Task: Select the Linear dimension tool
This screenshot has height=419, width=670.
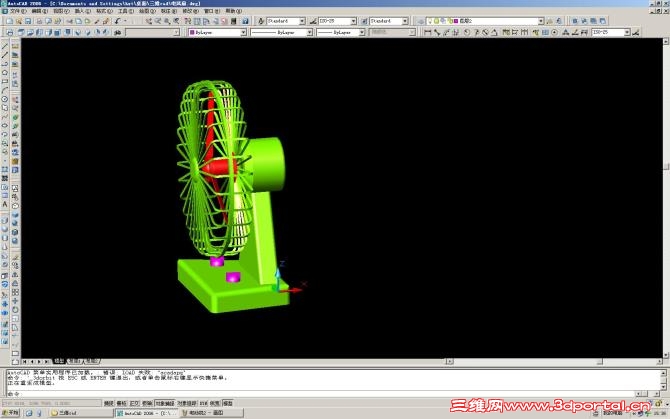Action: (427, 32)
